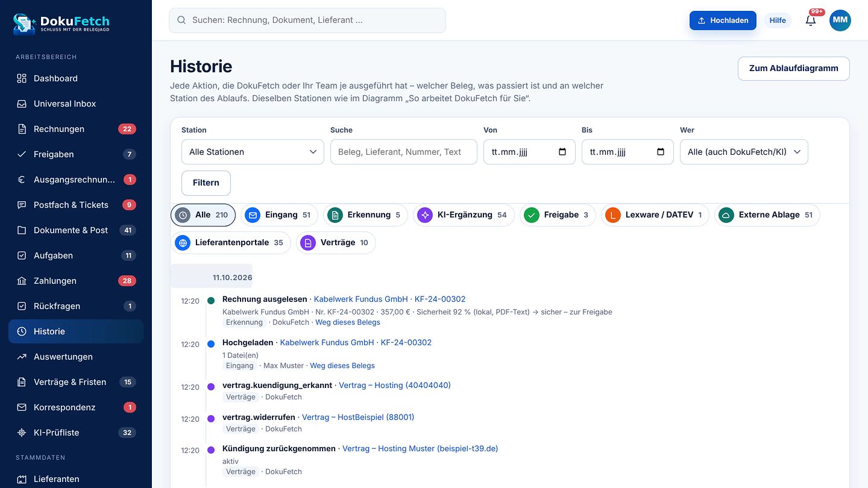Screen dimensions: 868x488
Task: Select the KI-Ergänzung station filter chip
Action: (x=464, y=215)
